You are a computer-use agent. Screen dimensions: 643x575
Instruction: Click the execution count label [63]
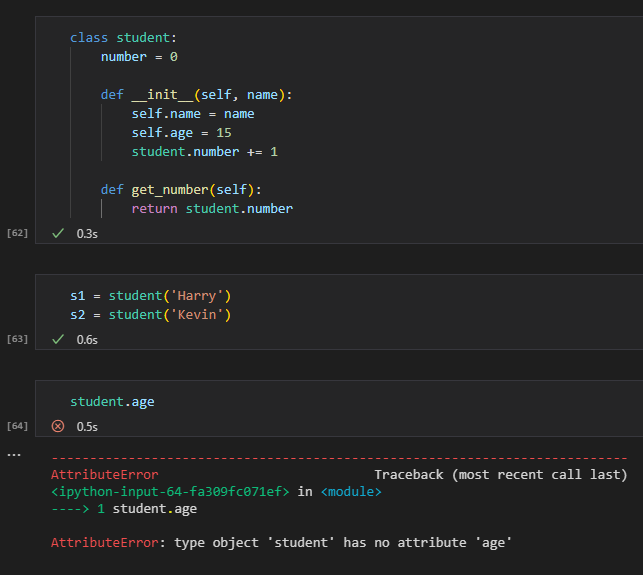(17, 339)
